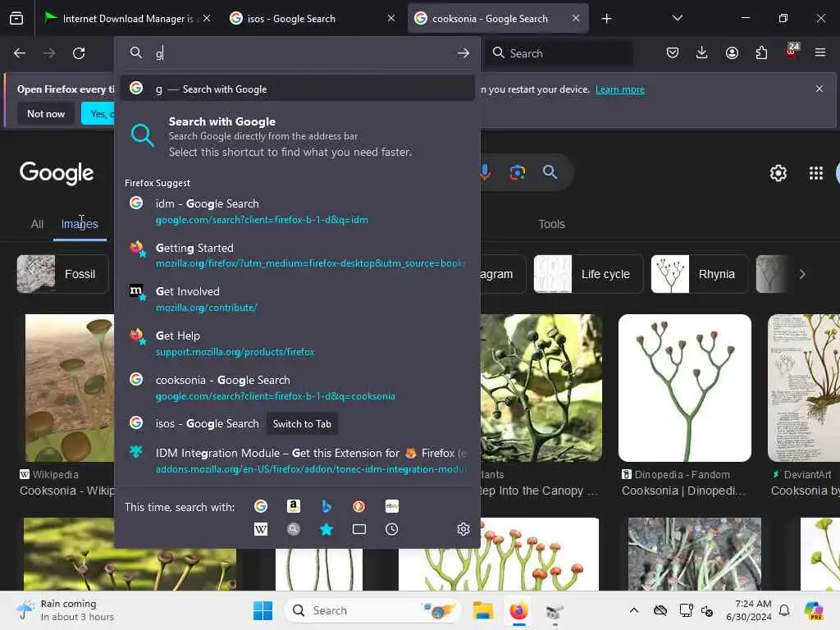Open Google Lens image search
The height and width of the screenshot is (630, 840).
[517, 172]
